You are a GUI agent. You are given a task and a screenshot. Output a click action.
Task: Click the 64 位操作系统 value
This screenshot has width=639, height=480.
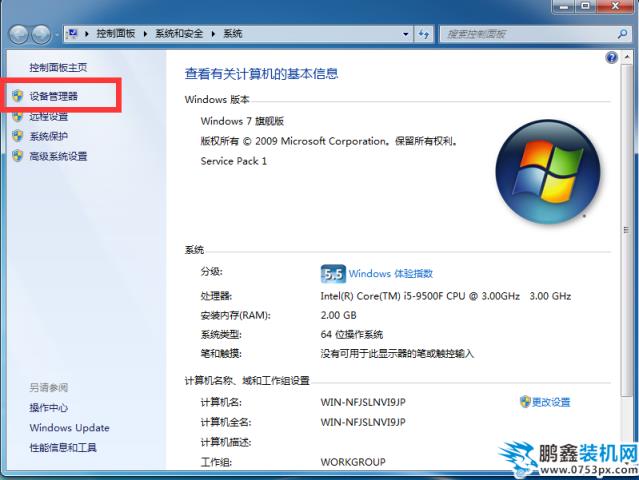352,335
